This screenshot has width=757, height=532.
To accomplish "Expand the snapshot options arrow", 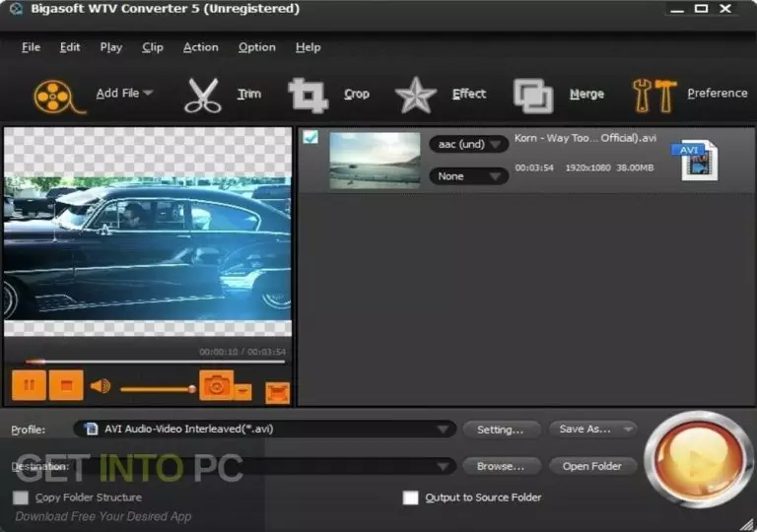I will click(242, 391).
